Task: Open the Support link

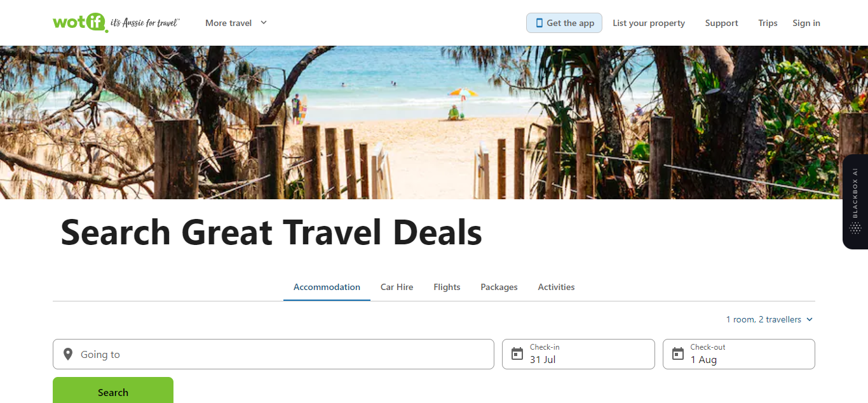Action: coord(721,23)
